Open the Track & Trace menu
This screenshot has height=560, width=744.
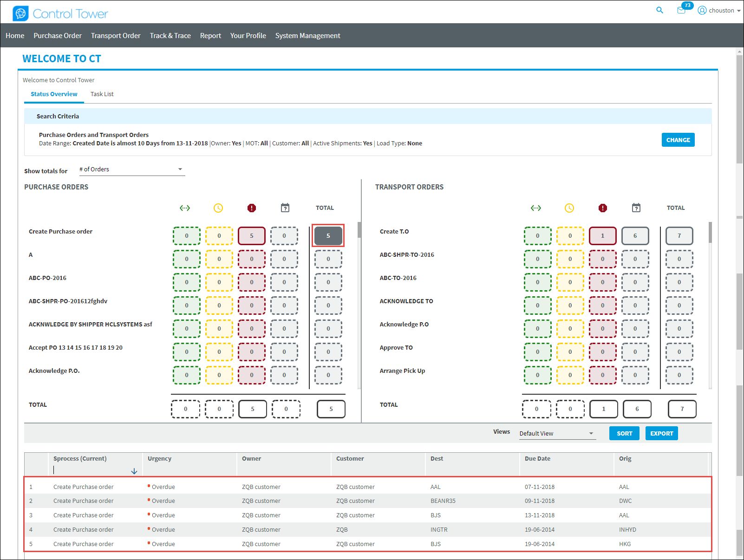(170, 35)
